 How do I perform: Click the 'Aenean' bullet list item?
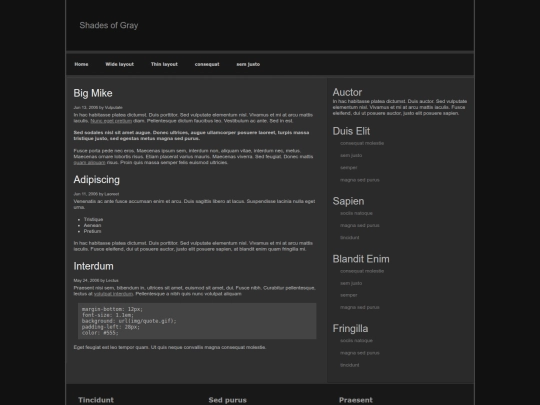tap(92, 225)
